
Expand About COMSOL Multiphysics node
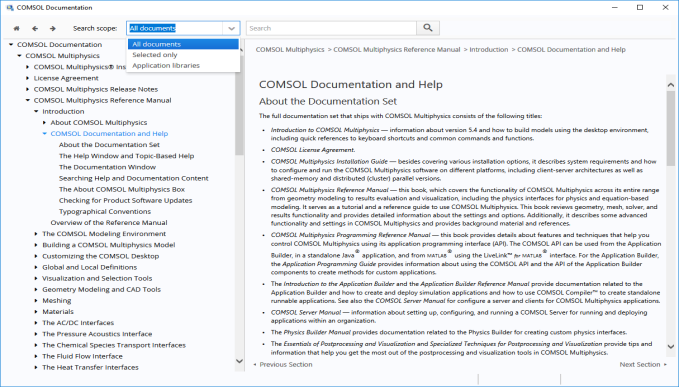45,123
